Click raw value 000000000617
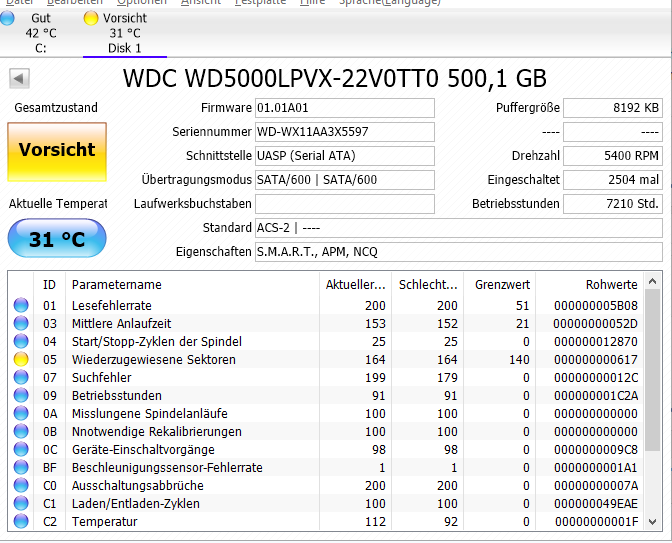Viewport: 672px width, 543px height. pos(596,360)
